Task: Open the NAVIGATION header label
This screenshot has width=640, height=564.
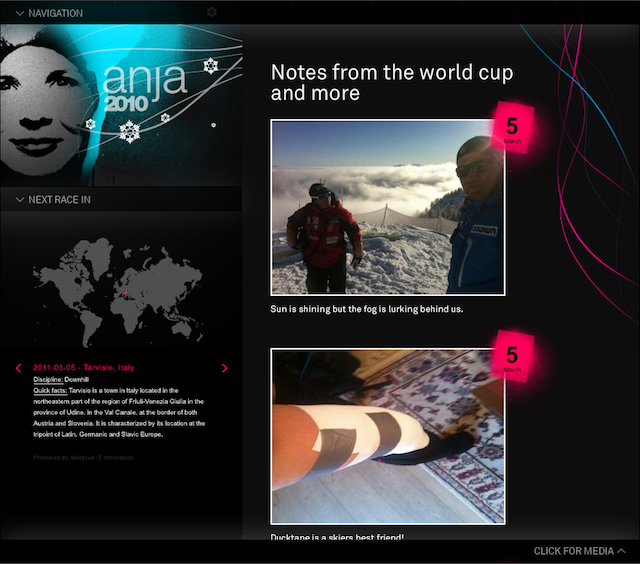Action: click(56, 13)
